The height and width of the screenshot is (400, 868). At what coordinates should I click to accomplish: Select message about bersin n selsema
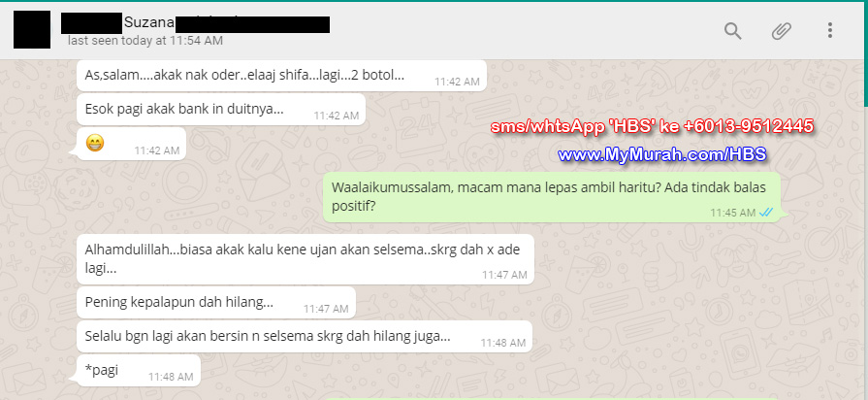[x=304, y=336]
